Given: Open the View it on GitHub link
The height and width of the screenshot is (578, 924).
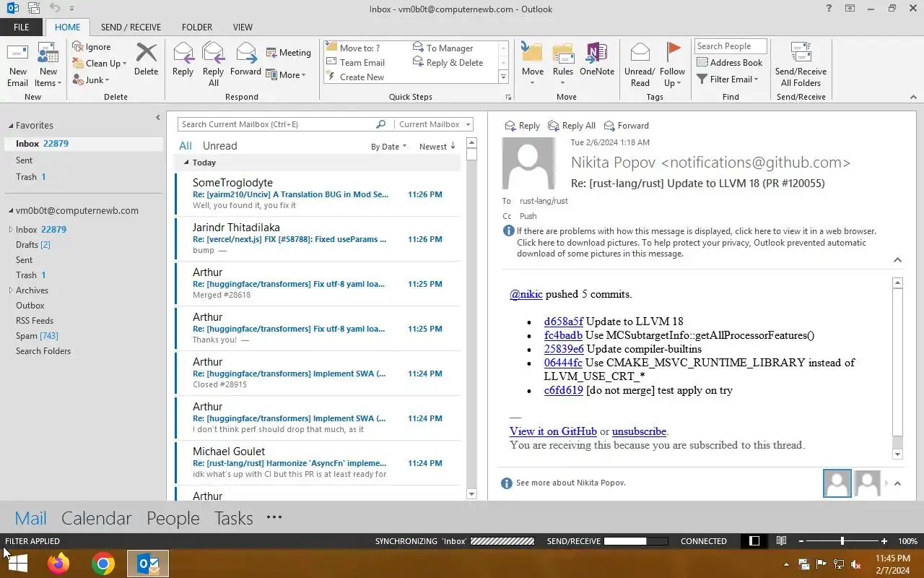Looking at the screenshot, I should [553, 431].
